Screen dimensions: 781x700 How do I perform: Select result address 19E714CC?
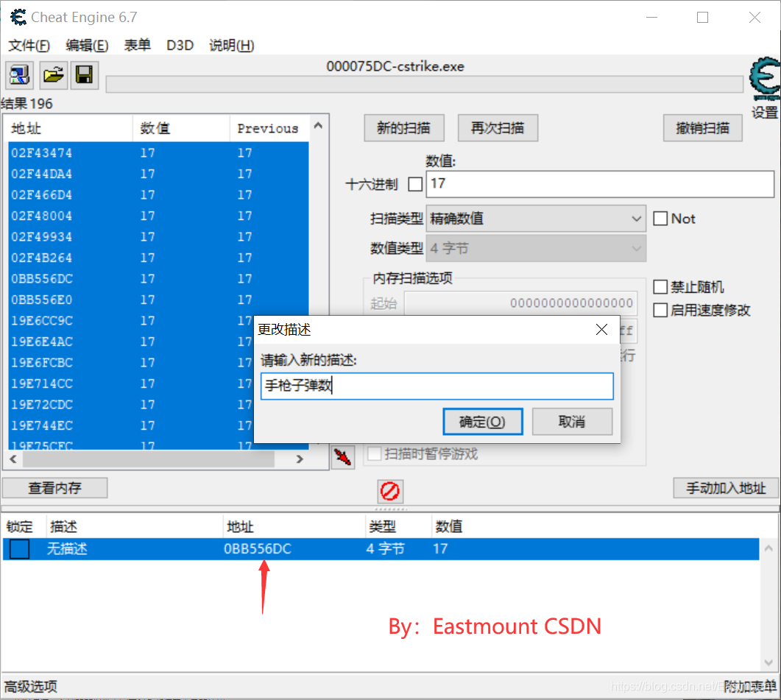pyautogui.click(x=42, y=383)
